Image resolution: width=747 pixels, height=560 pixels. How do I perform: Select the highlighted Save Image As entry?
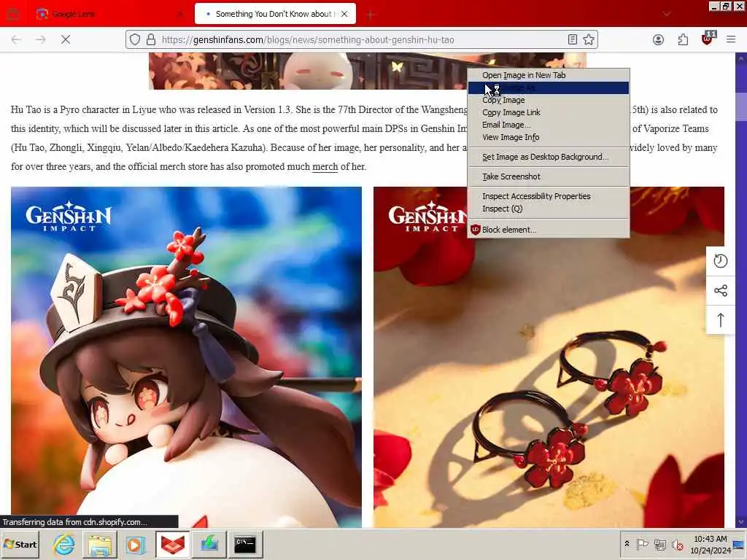point(549,87)
